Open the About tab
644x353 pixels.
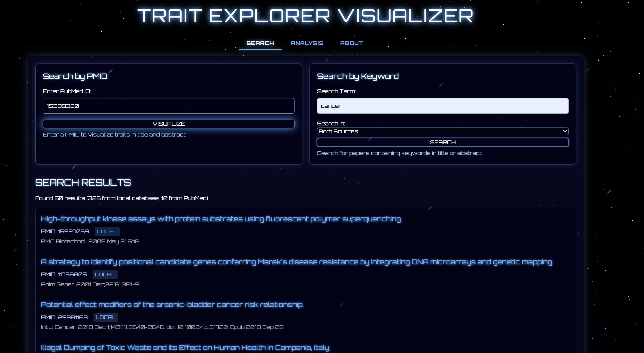pyautogui.click(x=351, y=43)
